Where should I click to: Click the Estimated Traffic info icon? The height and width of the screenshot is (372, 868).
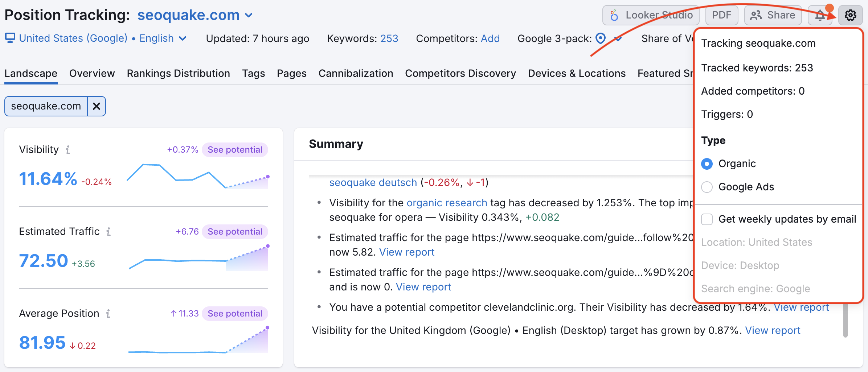108,232
